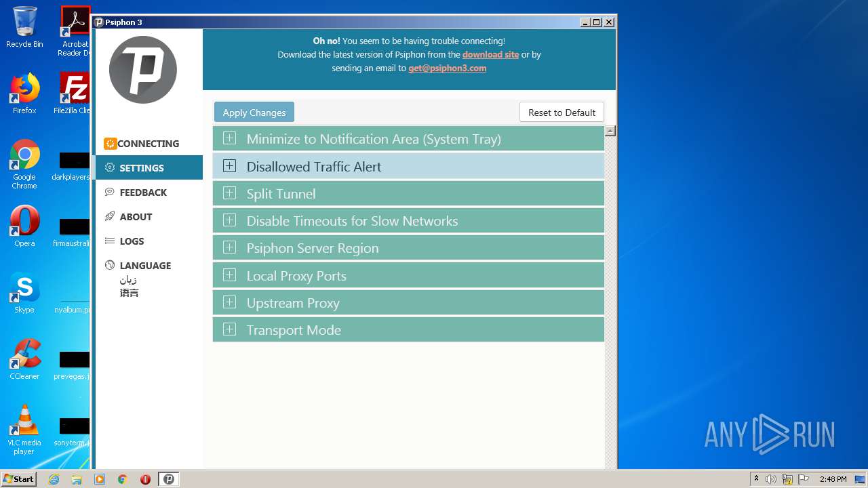Click the Feedback speech bubble icon
Image resolution: width=868 pixels, height=488 pixels.
110,192
